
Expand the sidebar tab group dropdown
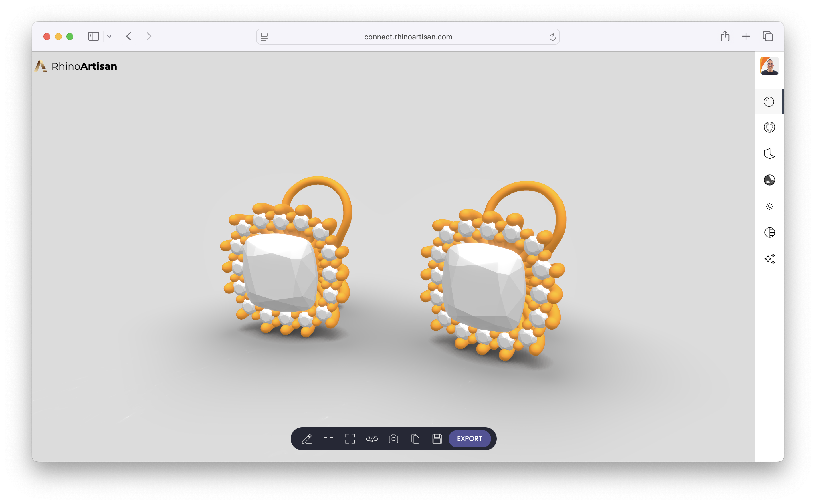109,36
